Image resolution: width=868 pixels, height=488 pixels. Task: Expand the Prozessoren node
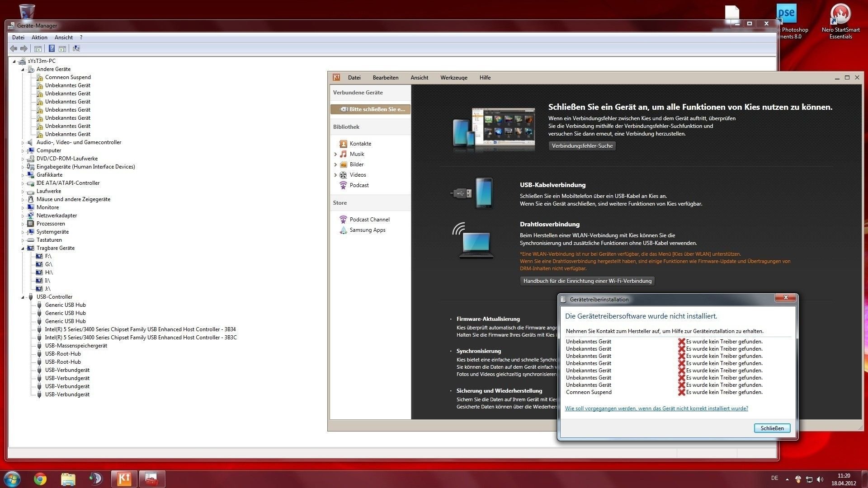click(x=23, y=224)
